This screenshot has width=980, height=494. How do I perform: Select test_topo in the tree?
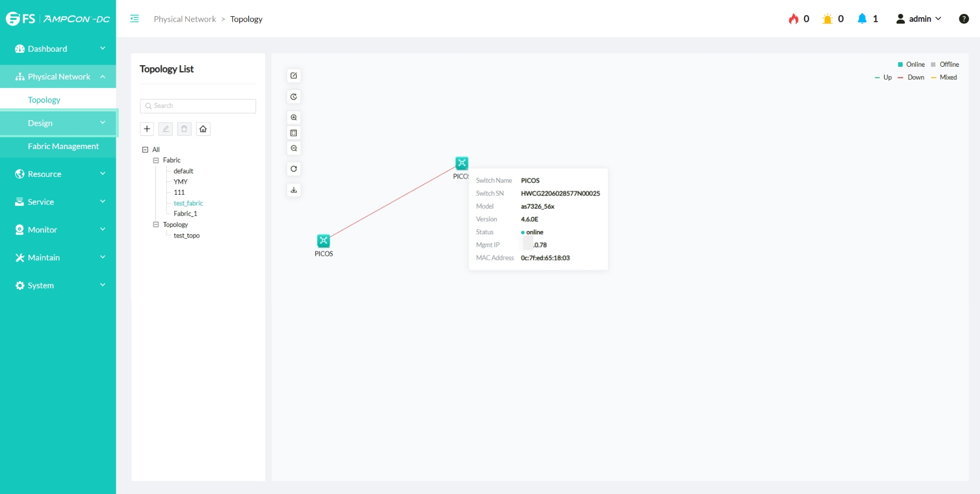click(187, 236)
